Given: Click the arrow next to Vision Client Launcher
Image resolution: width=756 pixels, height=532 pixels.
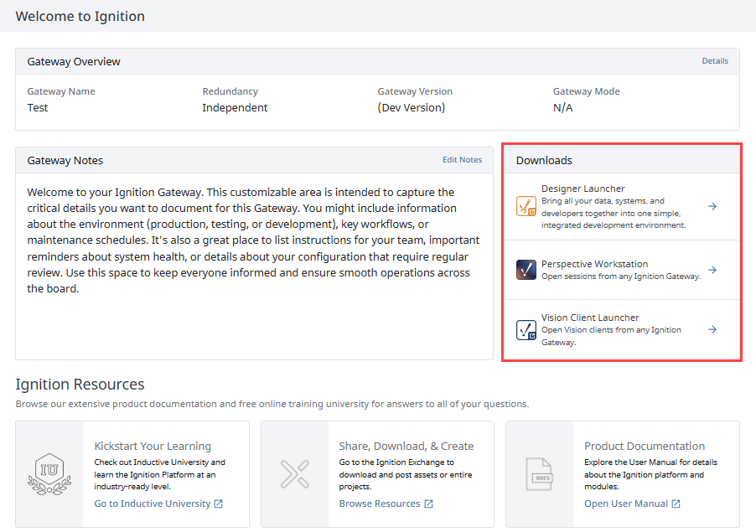Looking at the screenshot, I should point(712,329).
